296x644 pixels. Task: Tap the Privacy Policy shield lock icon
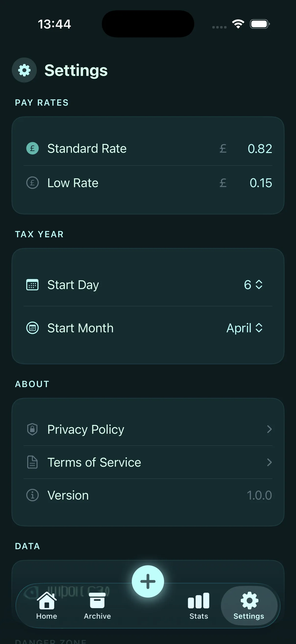(32, 429)
